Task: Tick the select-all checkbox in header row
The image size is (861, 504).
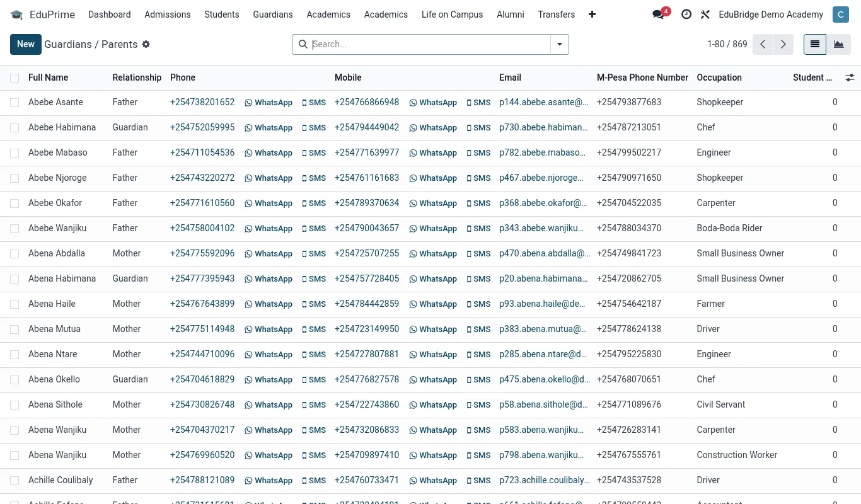Action: (x=14, y=78)
